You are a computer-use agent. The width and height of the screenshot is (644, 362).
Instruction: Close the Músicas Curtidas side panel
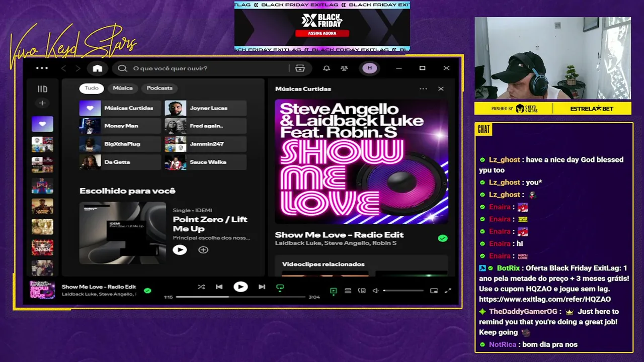click(441, 89)
